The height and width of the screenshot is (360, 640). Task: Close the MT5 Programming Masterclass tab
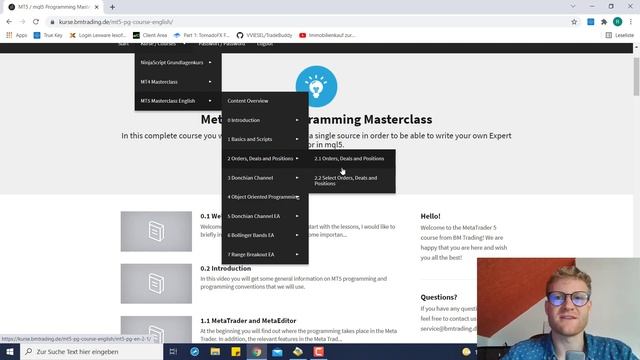click(x=97, y=7)
